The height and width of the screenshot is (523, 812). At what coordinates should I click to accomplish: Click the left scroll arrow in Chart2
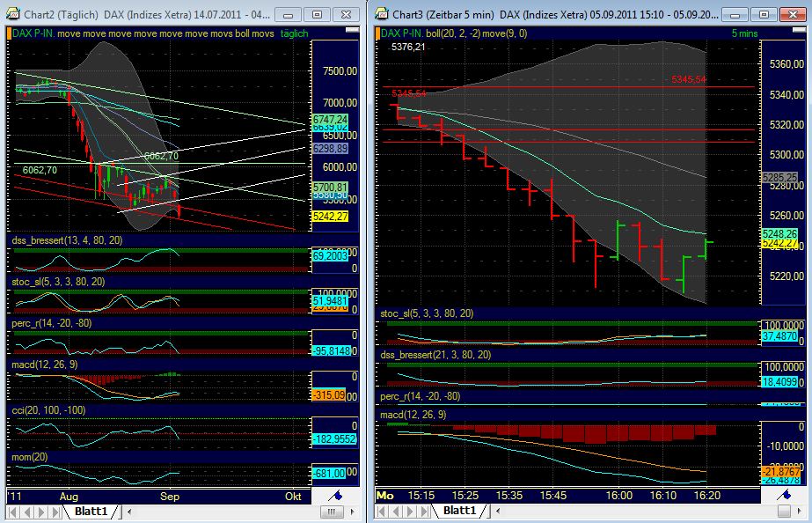point(129,512)
